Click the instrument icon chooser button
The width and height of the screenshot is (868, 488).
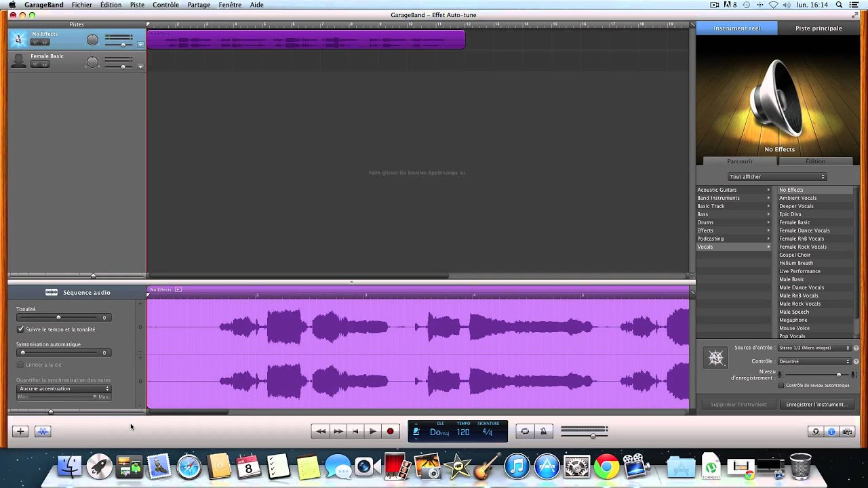(x=716, y=358)
